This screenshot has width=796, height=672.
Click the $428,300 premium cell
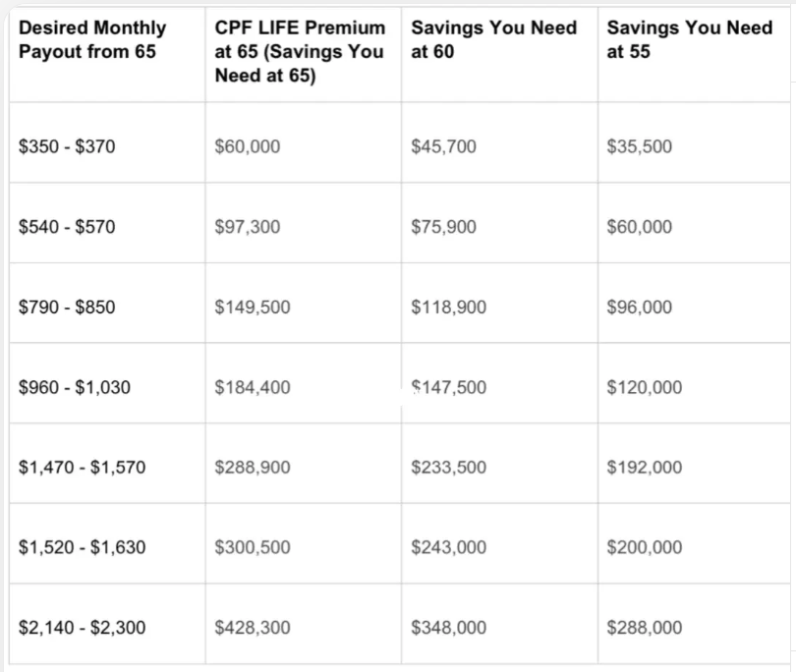pyautogui.click(x=252, y=628)
